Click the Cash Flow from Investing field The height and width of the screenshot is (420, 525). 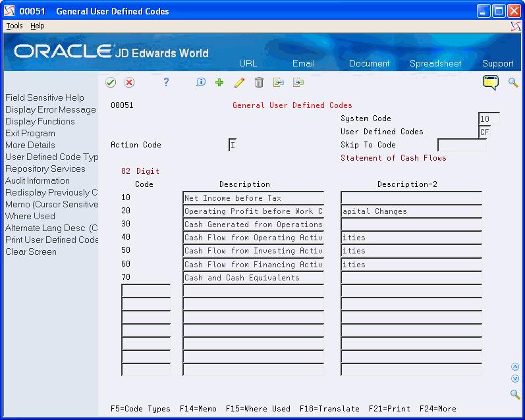coord(254,251)
